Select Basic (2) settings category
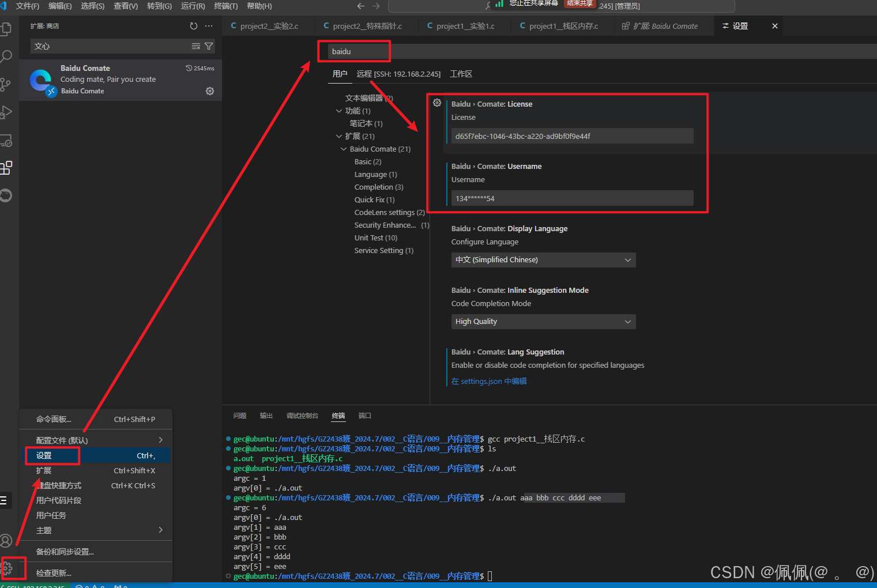This screenshot has width=877, height=588. click(x=368, y=162)
